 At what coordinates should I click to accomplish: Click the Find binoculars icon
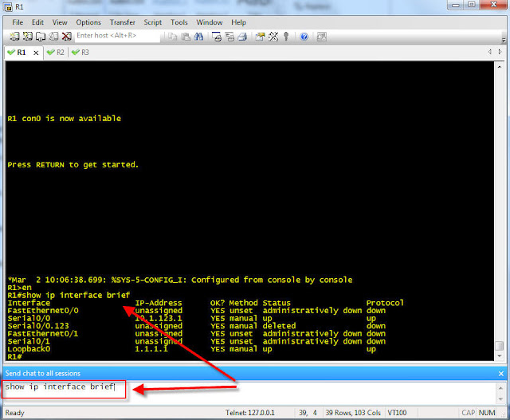click(198, 37)
